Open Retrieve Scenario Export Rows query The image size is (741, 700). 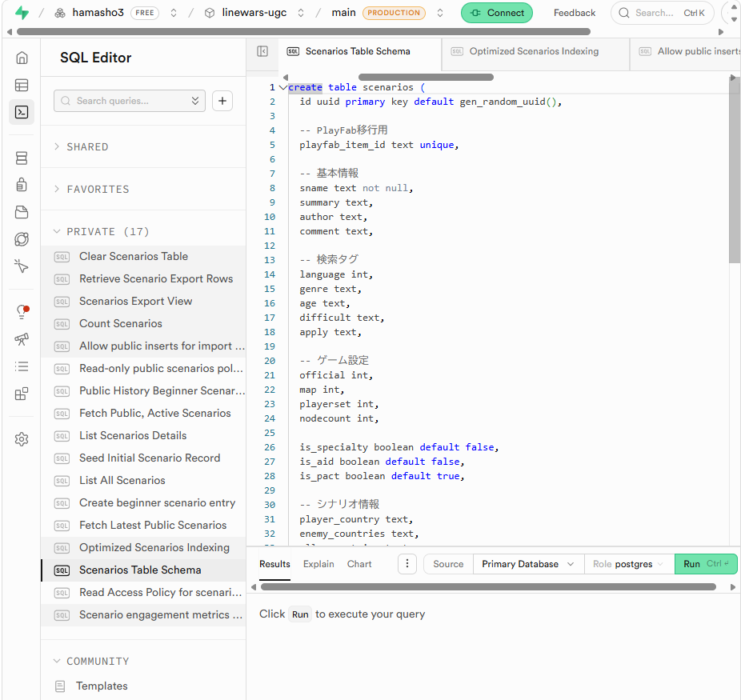(143, 278)
